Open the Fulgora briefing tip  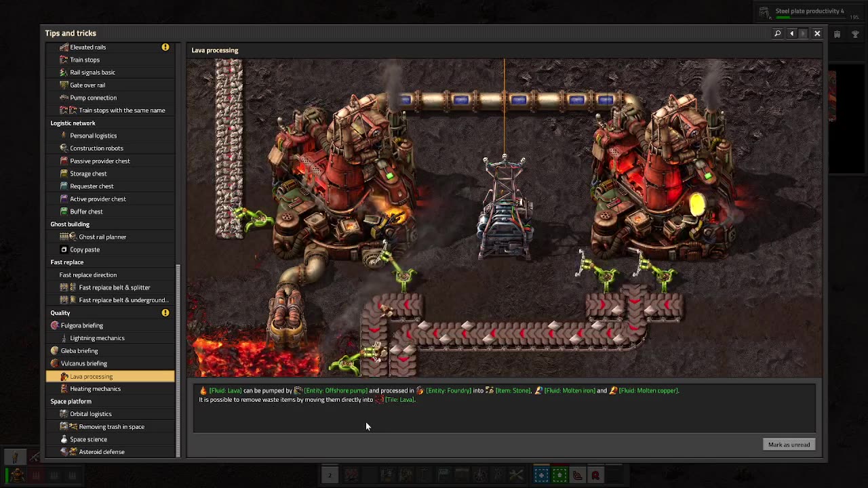tap(110, 325)
